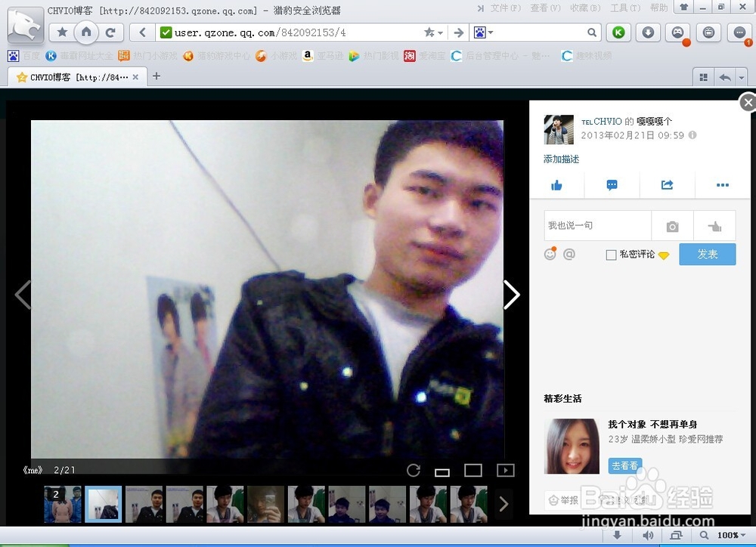Expand hidden menu with arrow before 文件
756x547 pixels.
[480, 8]
